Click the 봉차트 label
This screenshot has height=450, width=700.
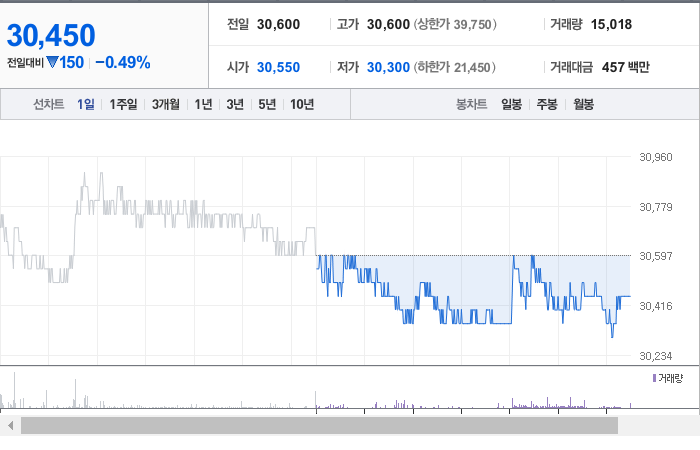tap(471, 104)
